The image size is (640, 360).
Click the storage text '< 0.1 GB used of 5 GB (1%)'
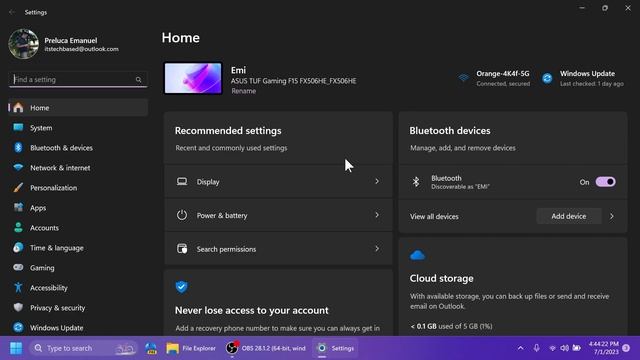pyautogui.click(x=451, y=326)
